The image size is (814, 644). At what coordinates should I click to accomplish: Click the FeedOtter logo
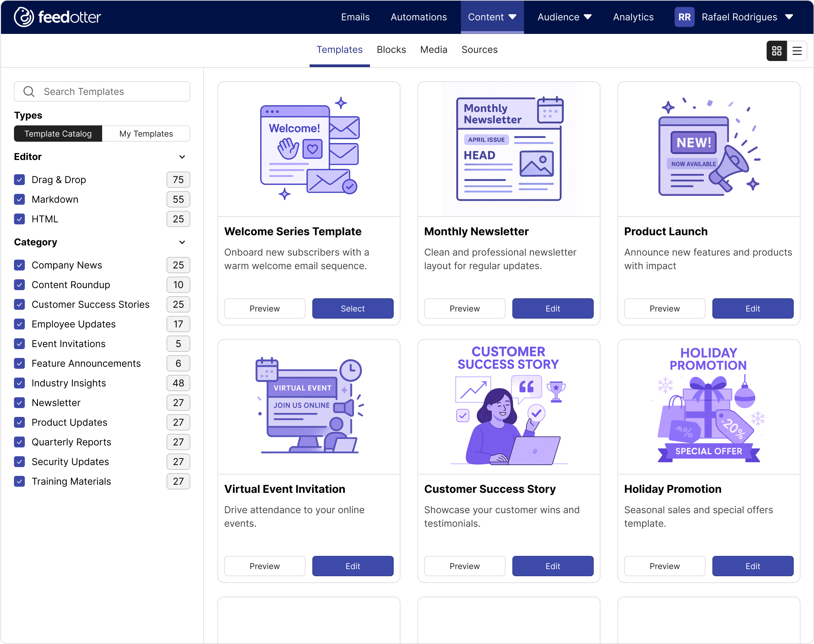(x=57, y=17)
